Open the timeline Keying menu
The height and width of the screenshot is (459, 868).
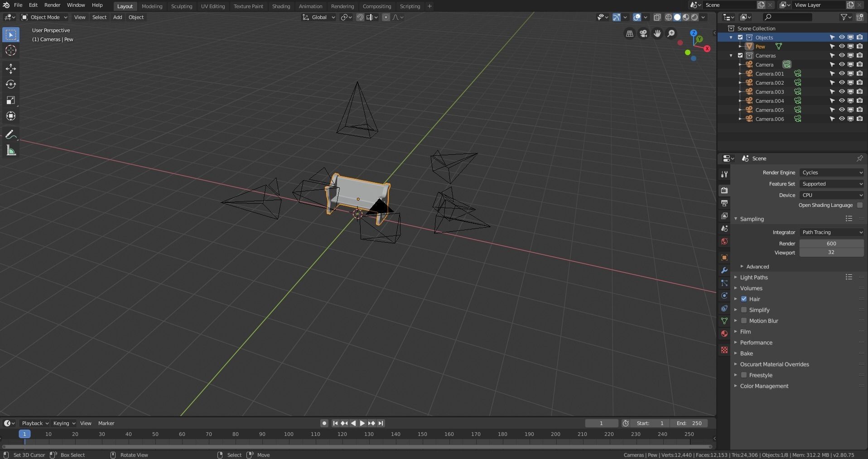click(64, 423)
